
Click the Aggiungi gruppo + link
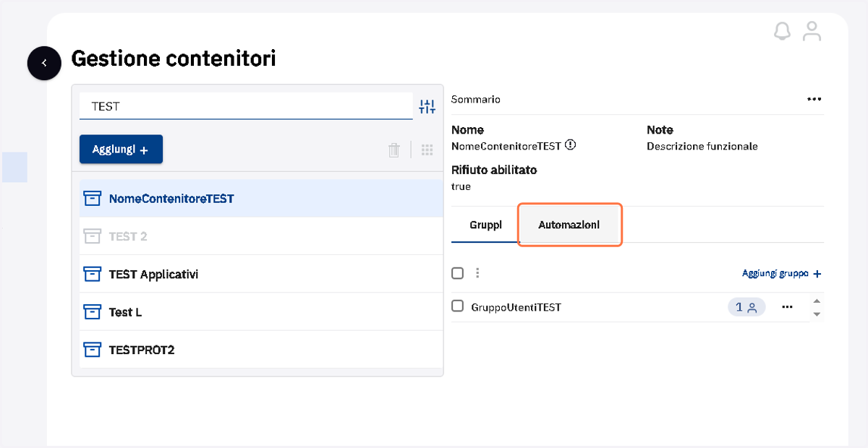point(782,274)
